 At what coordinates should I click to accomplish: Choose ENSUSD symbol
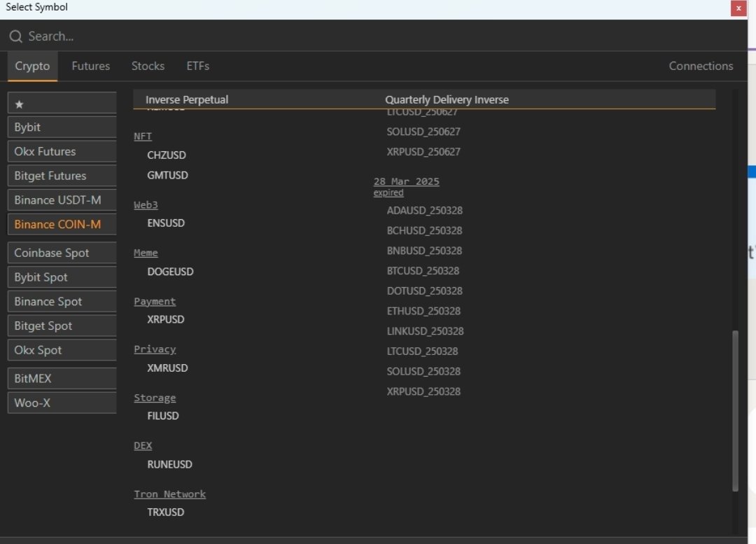click(166, 223)
